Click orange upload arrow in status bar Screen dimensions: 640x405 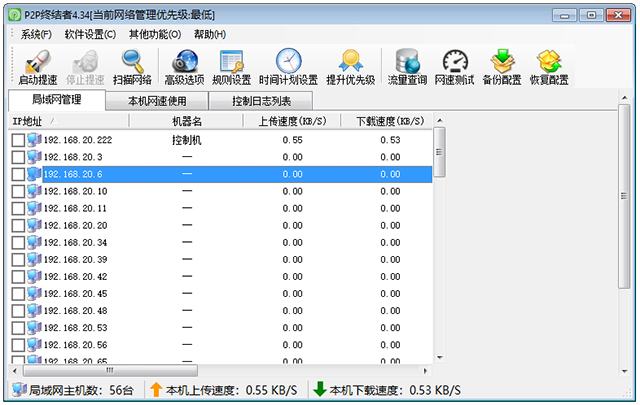156,389
